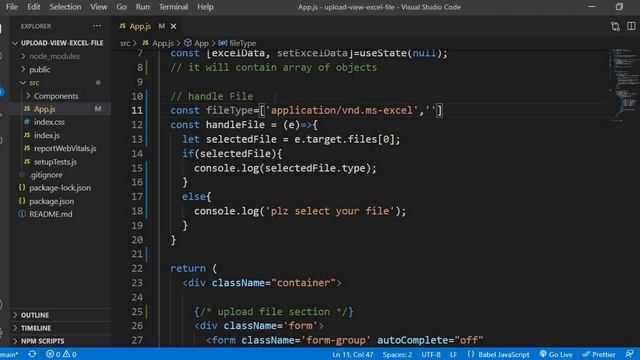This screenshot has width=640, height=360.
Task: Click the handleFile function name
Action: point(235,125)
